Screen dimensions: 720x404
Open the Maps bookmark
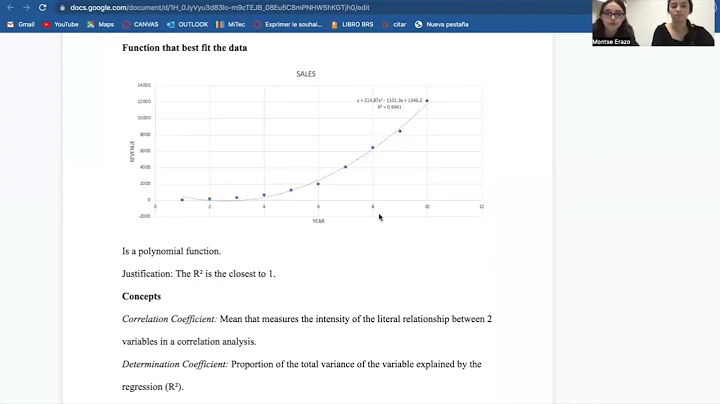(100, 24)
